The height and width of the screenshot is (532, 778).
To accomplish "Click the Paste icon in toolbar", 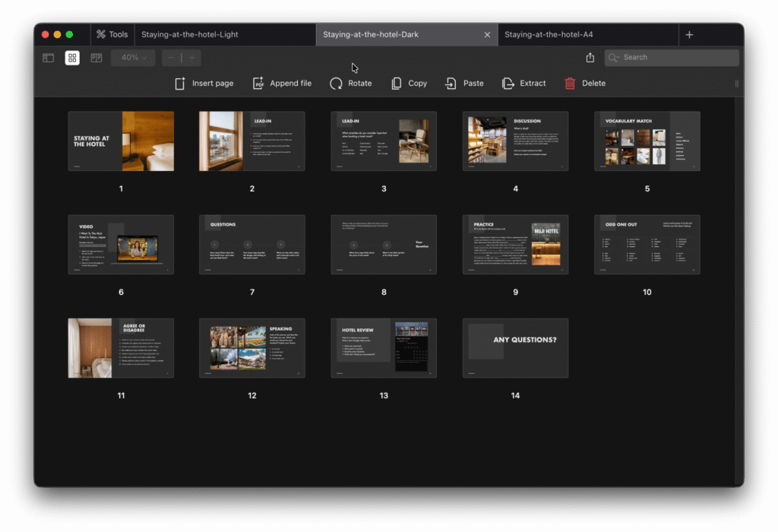I will 451,84.
